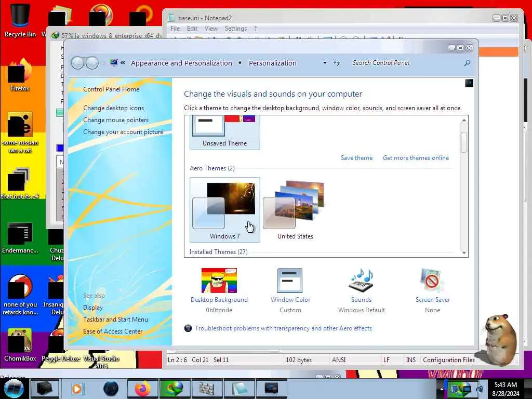This screenshot has height=399, width=532.
Task: Select the Recycle Bin desktop icon
Action: [x=20, y=20]
